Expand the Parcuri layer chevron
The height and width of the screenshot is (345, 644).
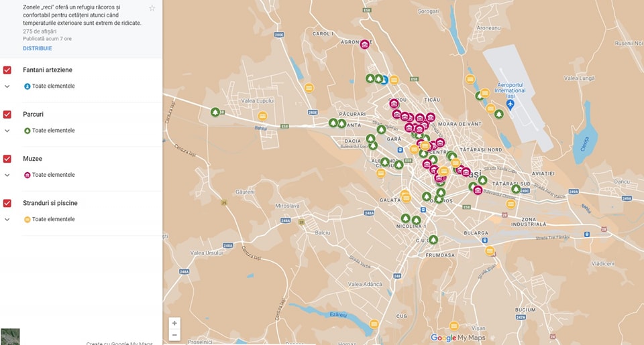coord(7,131)
